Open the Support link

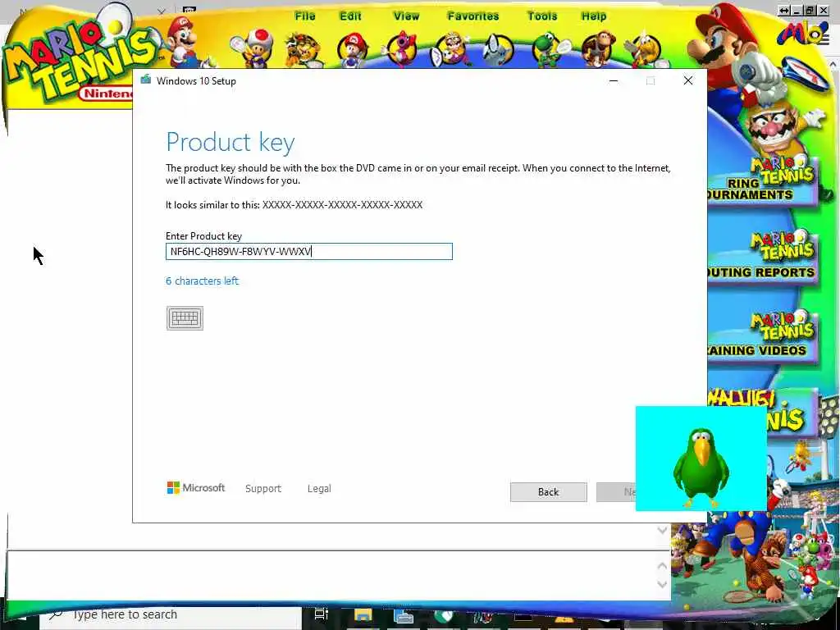tap(263, 489)
